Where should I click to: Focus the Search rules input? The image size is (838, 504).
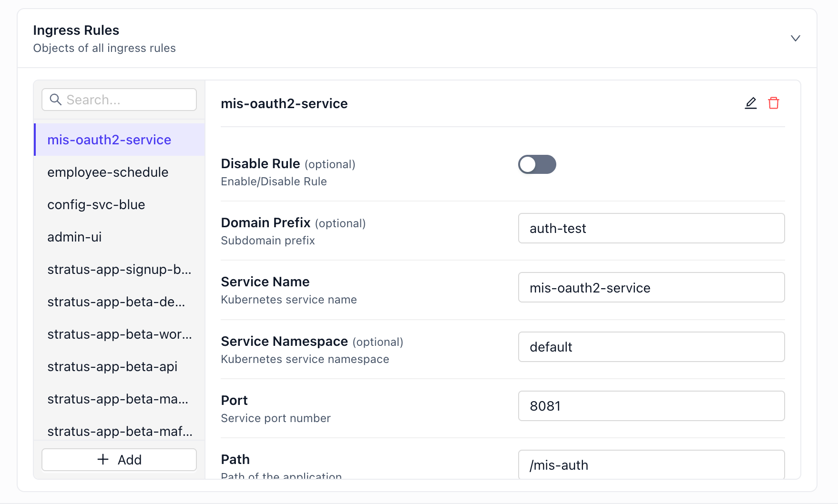[119, 100]
